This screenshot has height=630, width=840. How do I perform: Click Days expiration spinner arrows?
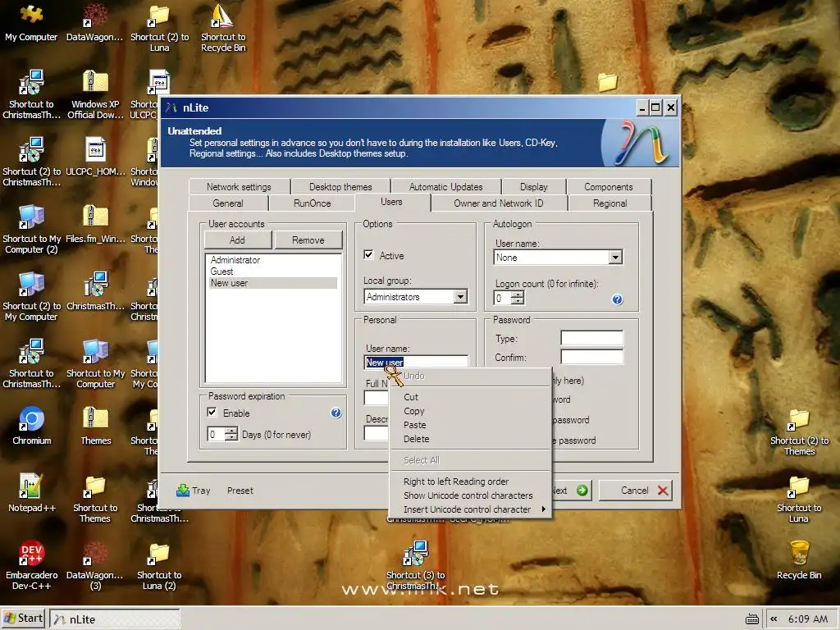231,434
